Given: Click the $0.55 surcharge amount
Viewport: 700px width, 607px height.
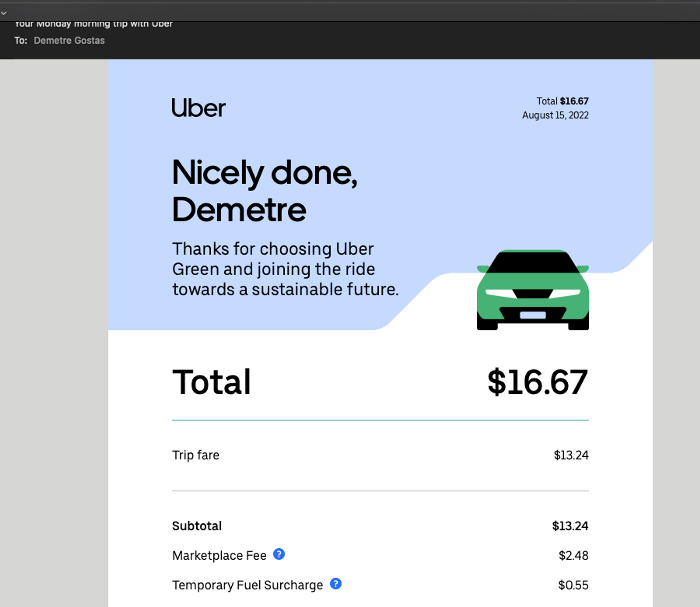Looking at the screenshot, I should tap(573, 585).
